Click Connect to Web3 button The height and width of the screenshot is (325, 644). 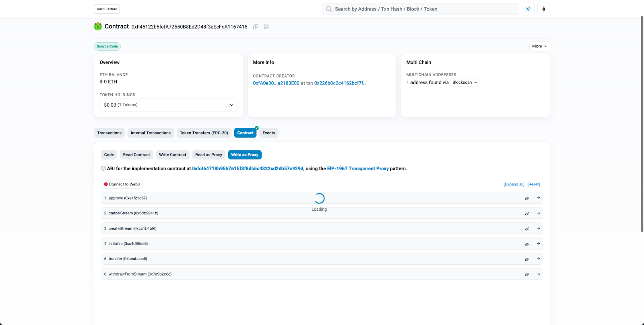(122, 184)
